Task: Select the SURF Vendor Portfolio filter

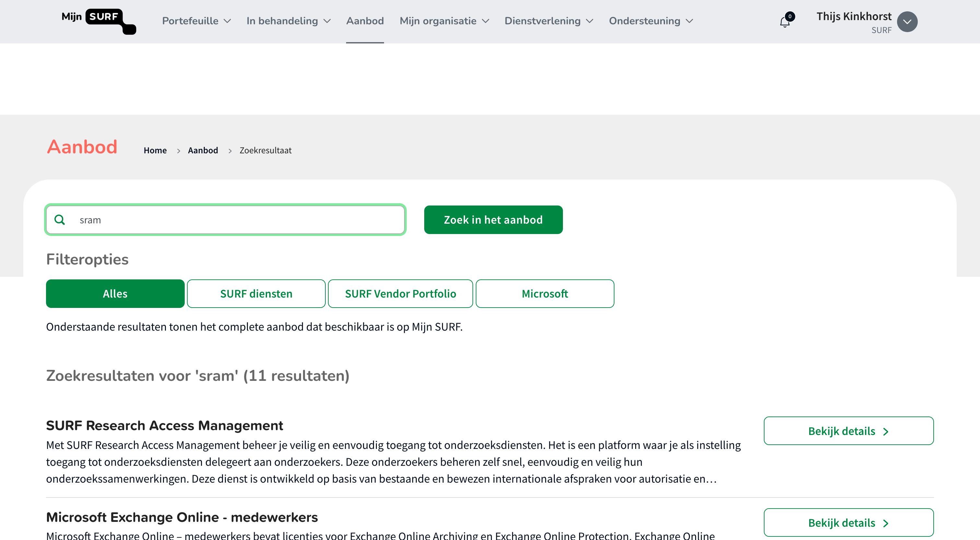Action: coord(400,293)
